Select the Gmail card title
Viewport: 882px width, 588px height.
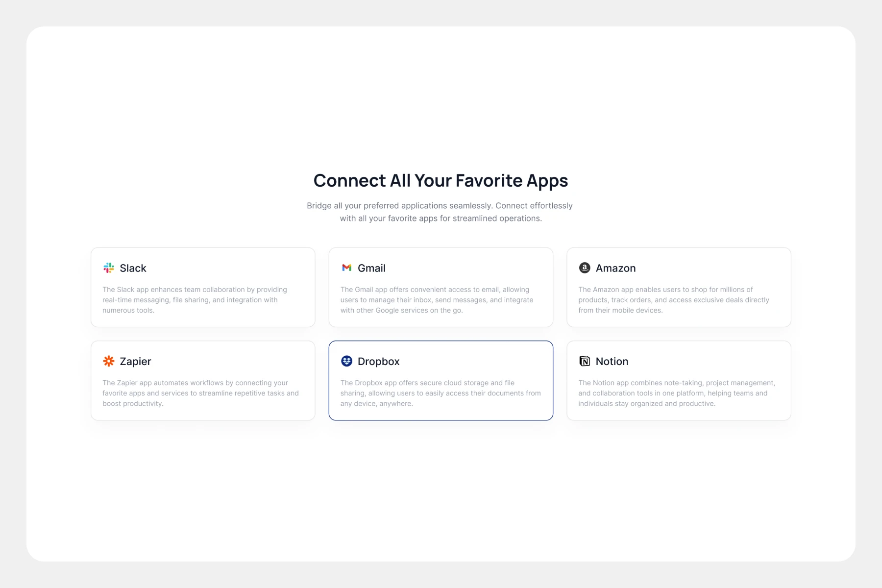[371, 268]
